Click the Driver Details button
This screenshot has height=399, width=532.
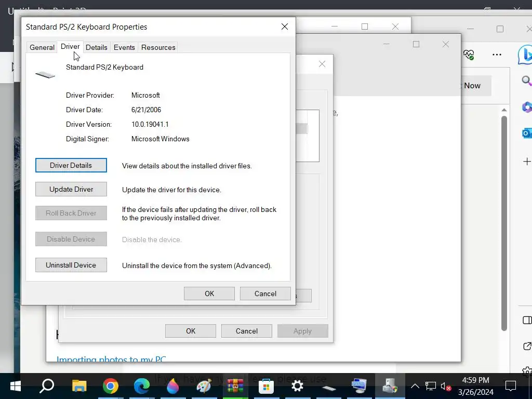pos(71,165)
